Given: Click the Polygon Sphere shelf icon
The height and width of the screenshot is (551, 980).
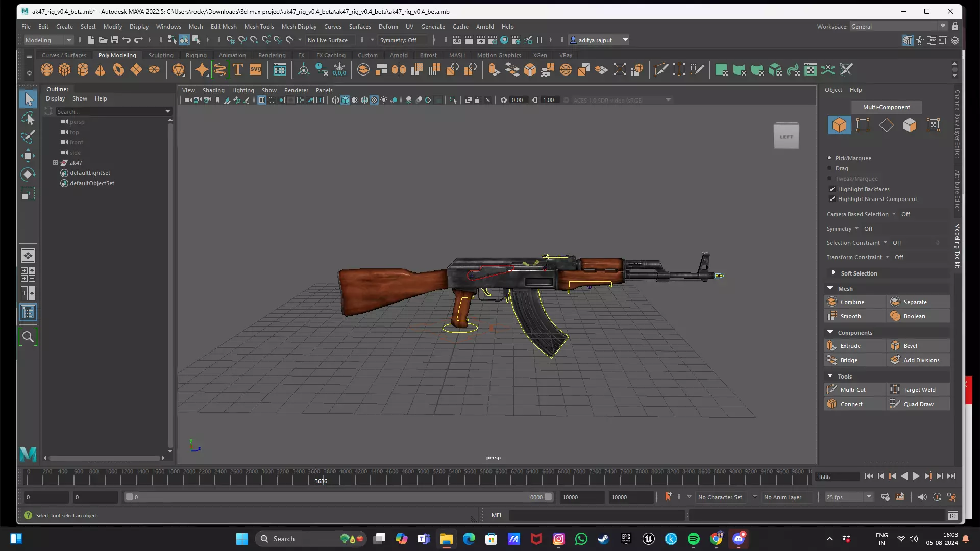Looking at the screenshot, I should tap(47, 69).
